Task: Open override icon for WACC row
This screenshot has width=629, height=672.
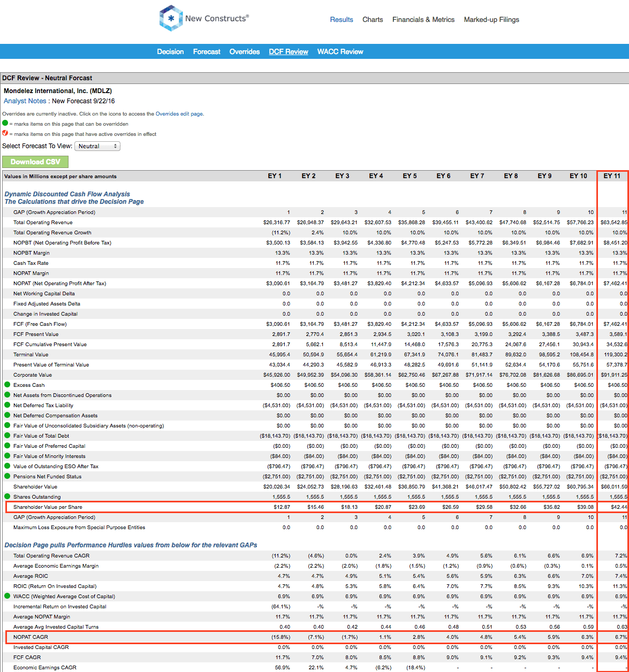Action: tap(7, 596)
